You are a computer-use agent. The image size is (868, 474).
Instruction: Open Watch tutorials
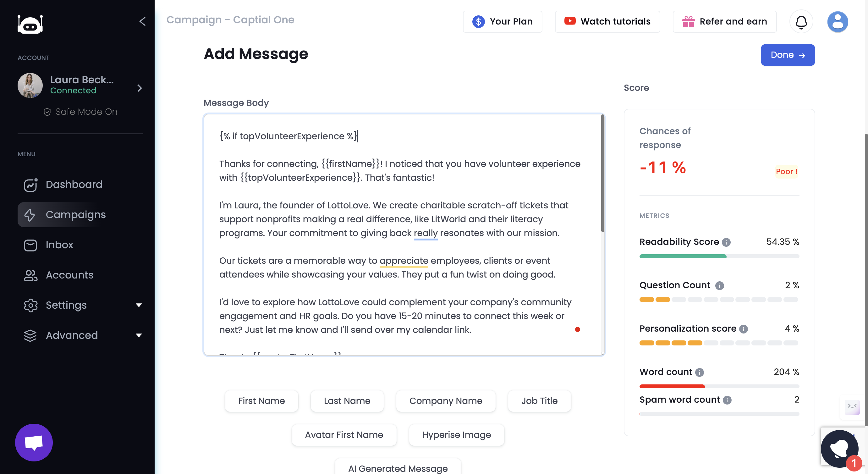tap(607, 22)
